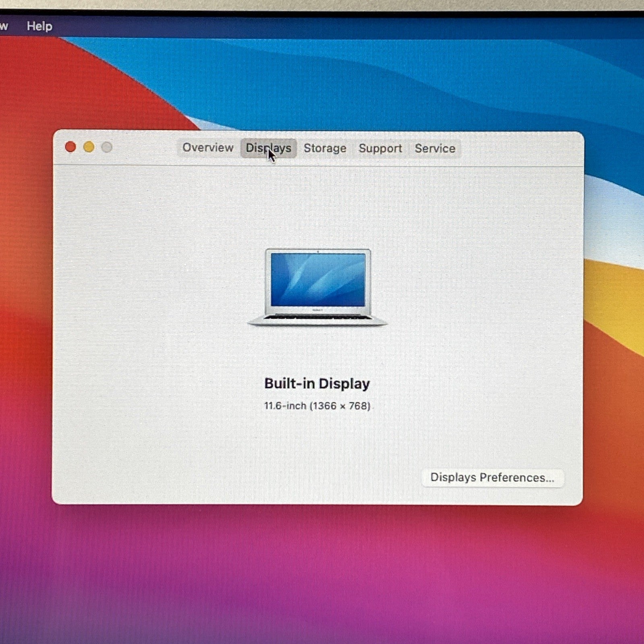Image resolution: width=644 pixels, height=644 pixels.
Task: Select the Displays tab
Action: (x=268, y=148)
